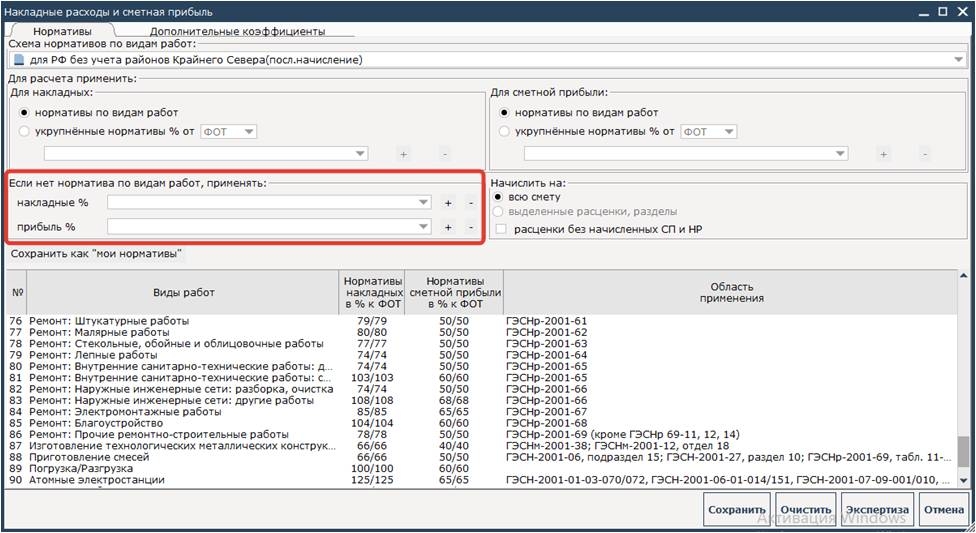Select row 77 Ремонт: Малярные работы

(x=482, y=332)
